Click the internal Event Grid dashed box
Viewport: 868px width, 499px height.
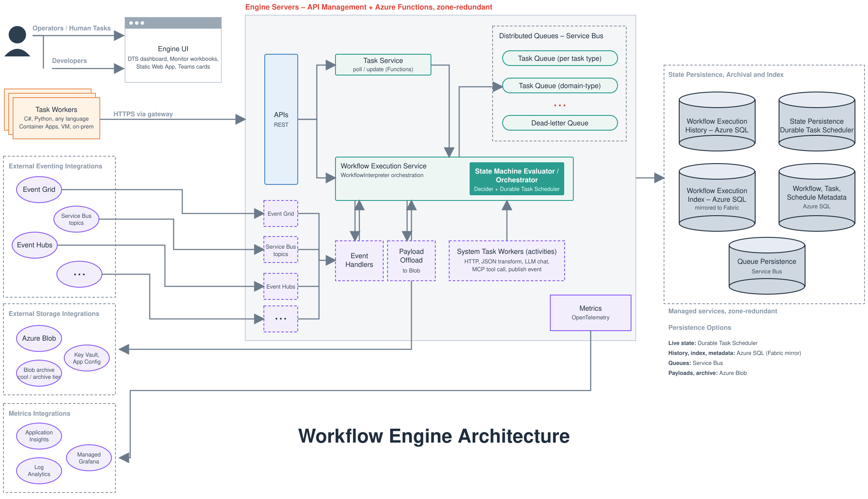281,213
